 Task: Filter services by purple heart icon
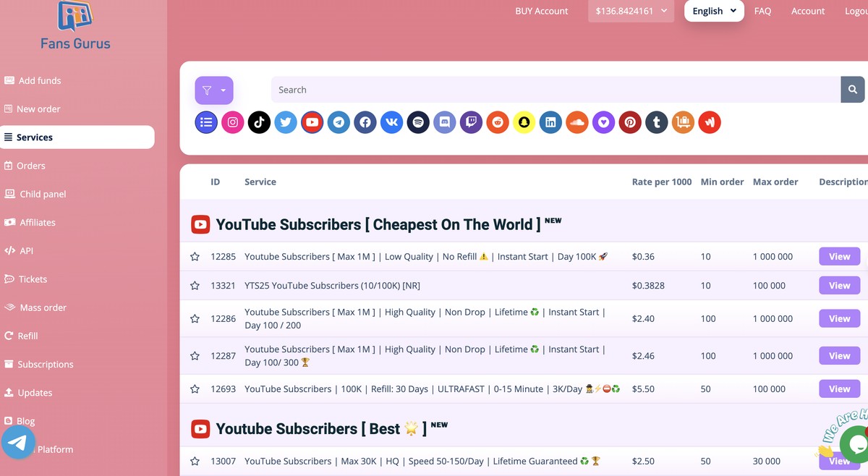pos(603,122)
